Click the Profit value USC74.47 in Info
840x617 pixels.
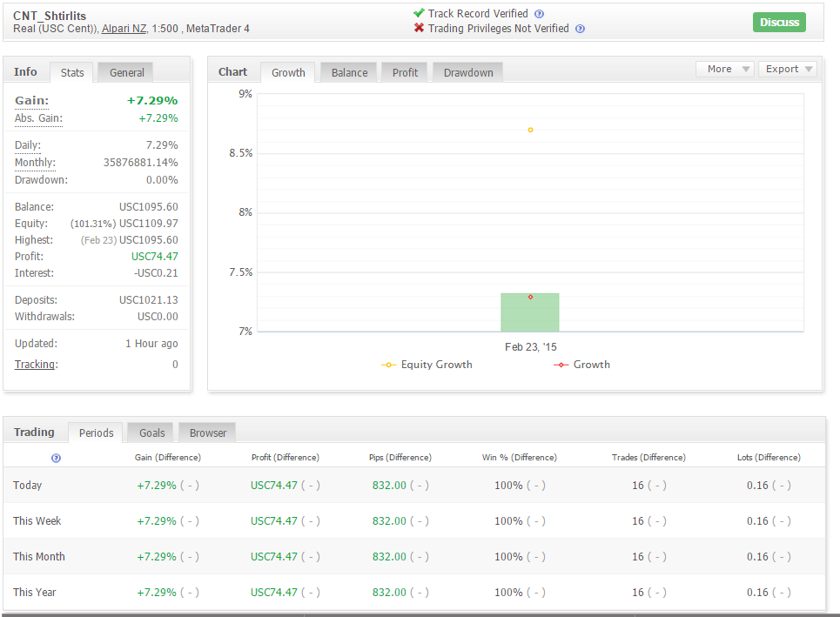155,257
